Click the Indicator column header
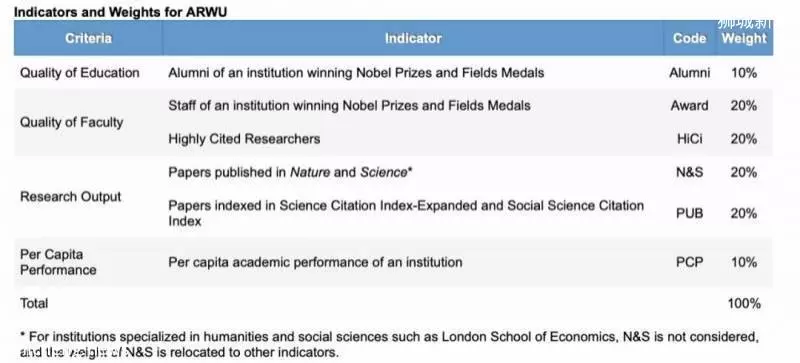 [413, 38]
